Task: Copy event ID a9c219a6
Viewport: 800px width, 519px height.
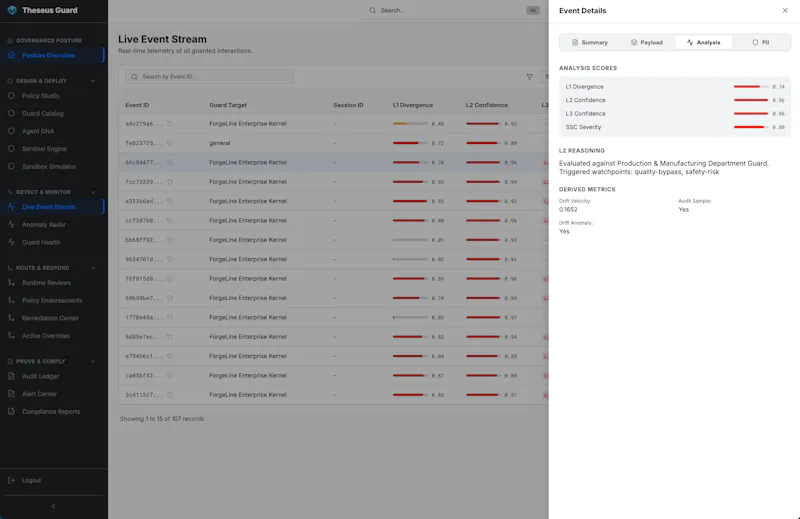Action: 170,123
